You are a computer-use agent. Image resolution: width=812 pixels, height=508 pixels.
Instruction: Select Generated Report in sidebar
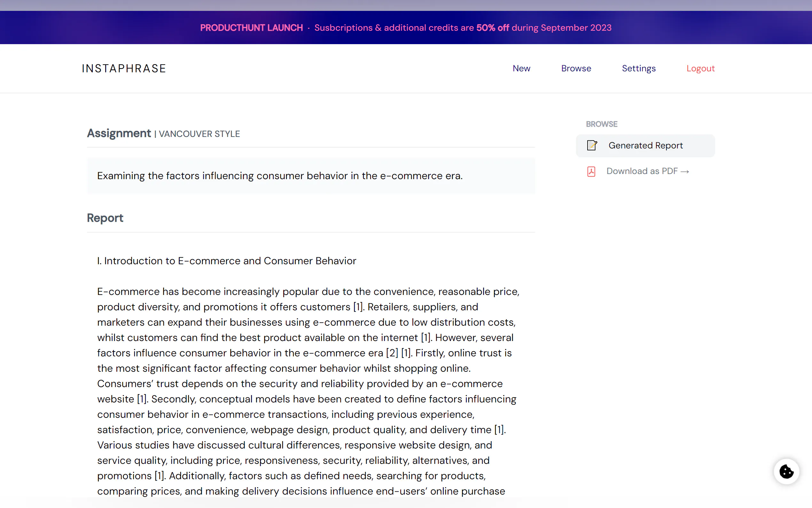tap(645, 146)
